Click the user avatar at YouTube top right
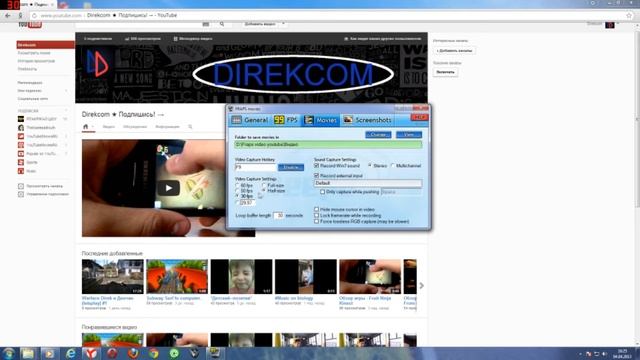Image resolution: width=640 pixels, height=360 pixels. pos(610,24)
